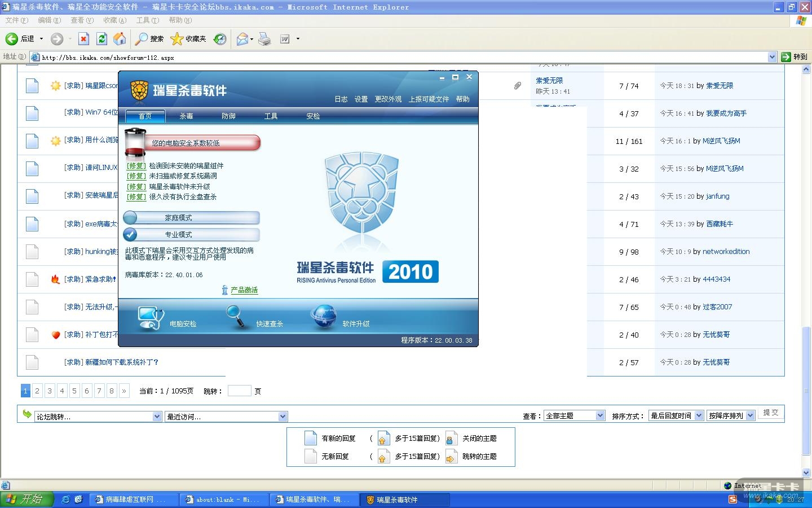The height and width of the screenshot is (508, 812).
Task: Open the Mail button dropdown arrow
Action: [251, 39]
